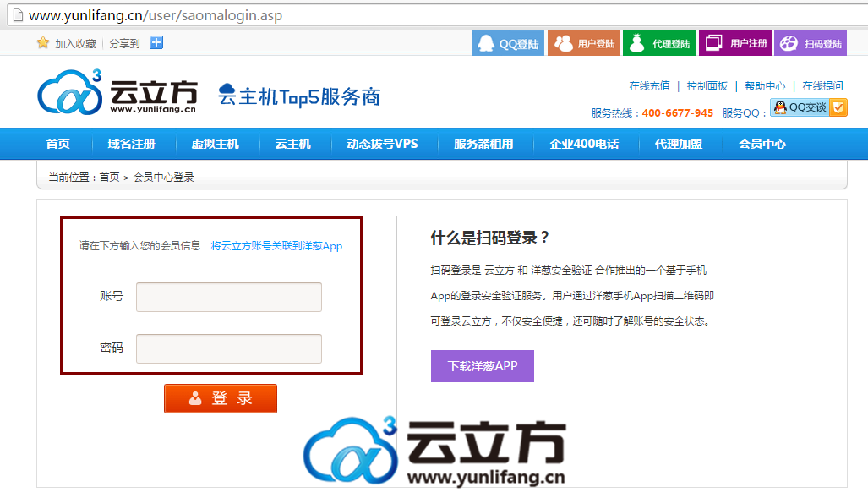
Task: Click the orange checkmark beside QQ交谈
Action: (x=838, y=107)
